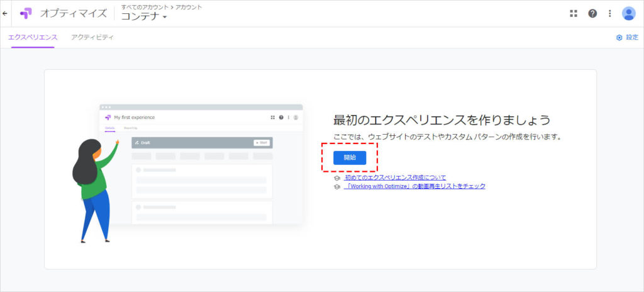The image size is (644, 292).
Task: Open the Working with Optimize playlist link
Action: pos(415,186)
